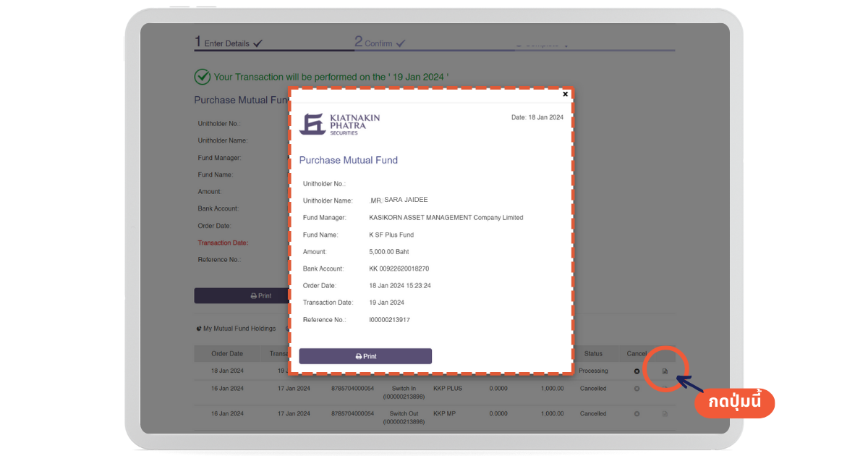Close the Purchase Mutual Fund receipt popup
Viewport: 868px width, 456px height.
click(565, 94)
